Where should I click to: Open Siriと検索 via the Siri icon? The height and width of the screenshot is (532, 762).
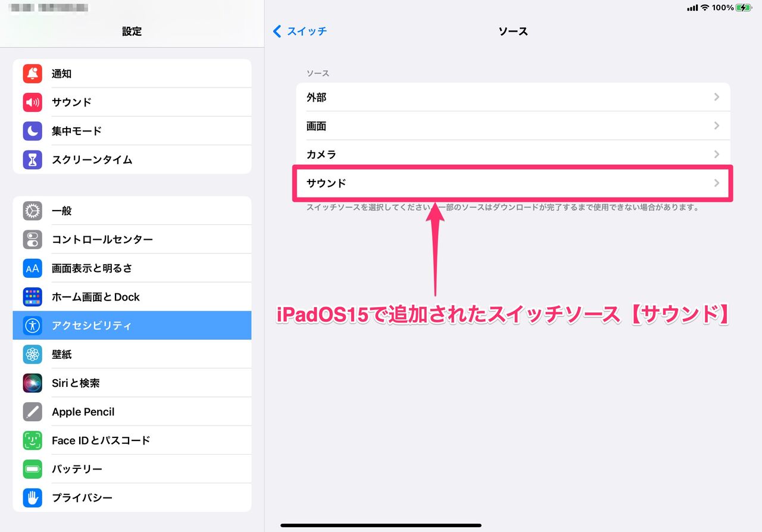32,383
